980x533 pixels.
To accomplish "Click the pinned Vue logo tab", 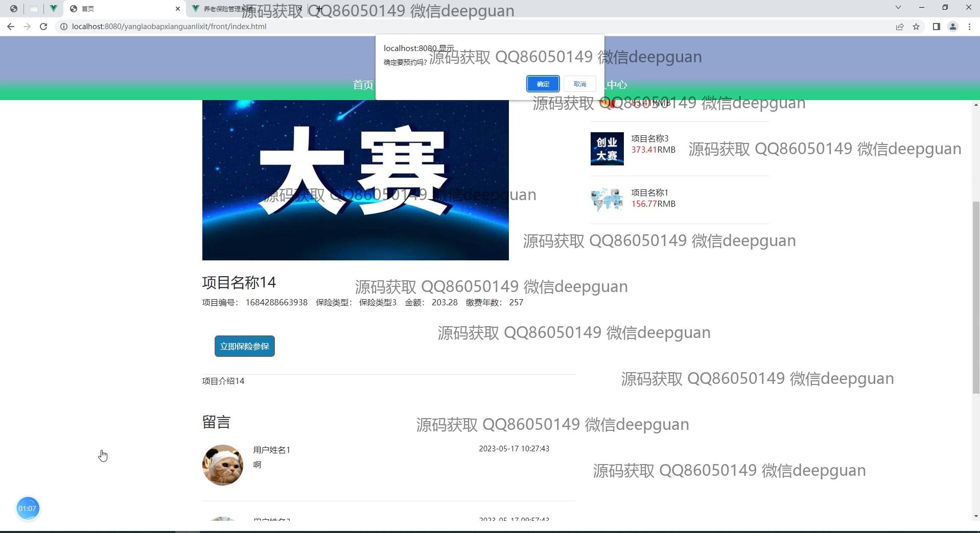I will coord(53,9).
